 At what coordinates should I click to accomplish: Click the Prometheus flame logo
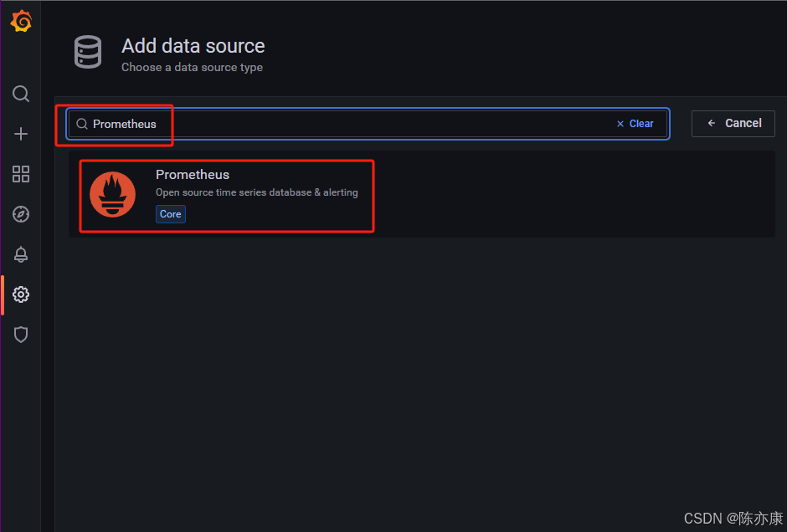pos(112,195)
